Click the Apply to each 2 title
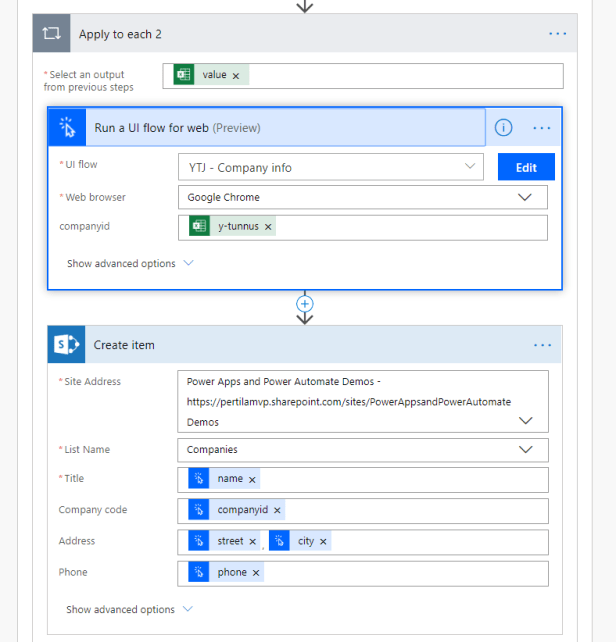This screenshot has height=642, width=616. click(x=120, y=34)
